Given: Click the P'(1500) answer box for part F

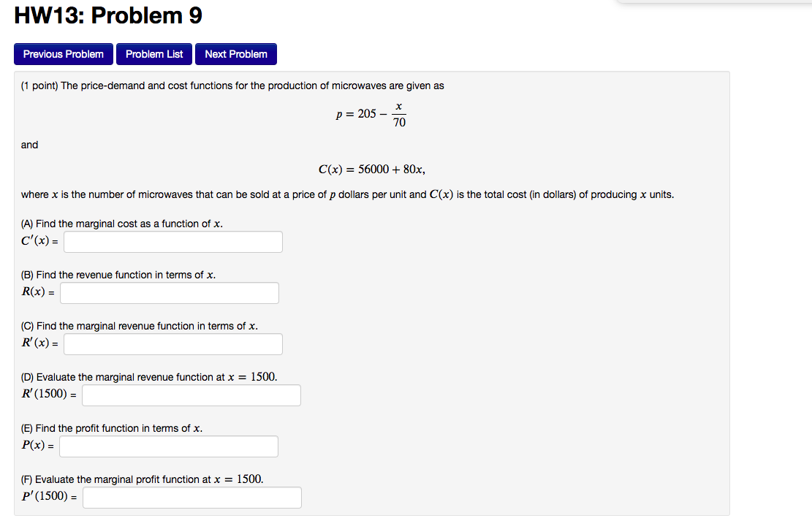Looking at the screenshot, I should pos(192,497).
